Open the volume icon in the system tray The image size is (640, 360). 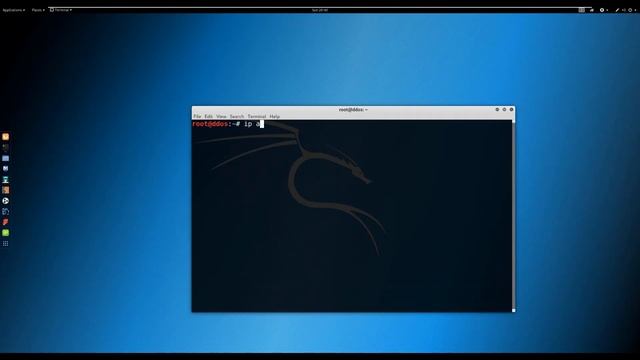click(624, 10)
